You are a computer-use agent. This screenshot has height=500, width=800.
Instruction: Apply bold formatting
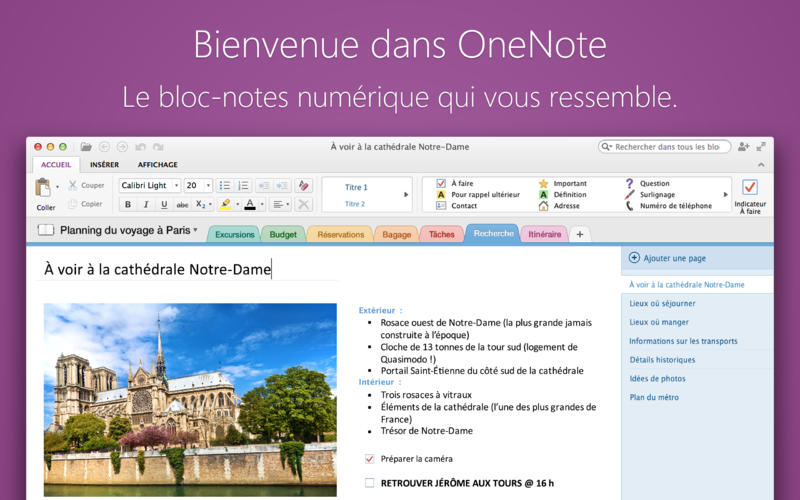tap(128, 205)
